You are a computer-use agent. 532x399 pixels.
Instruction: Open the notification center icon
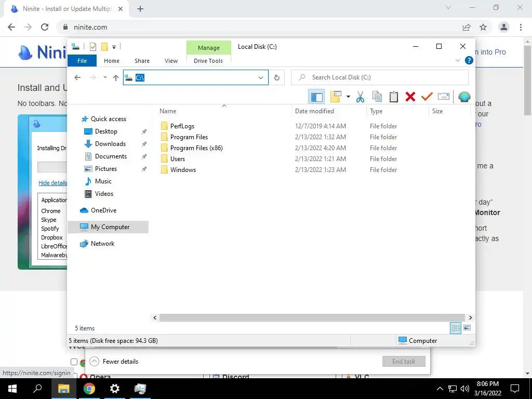click(x=515, y=389)
